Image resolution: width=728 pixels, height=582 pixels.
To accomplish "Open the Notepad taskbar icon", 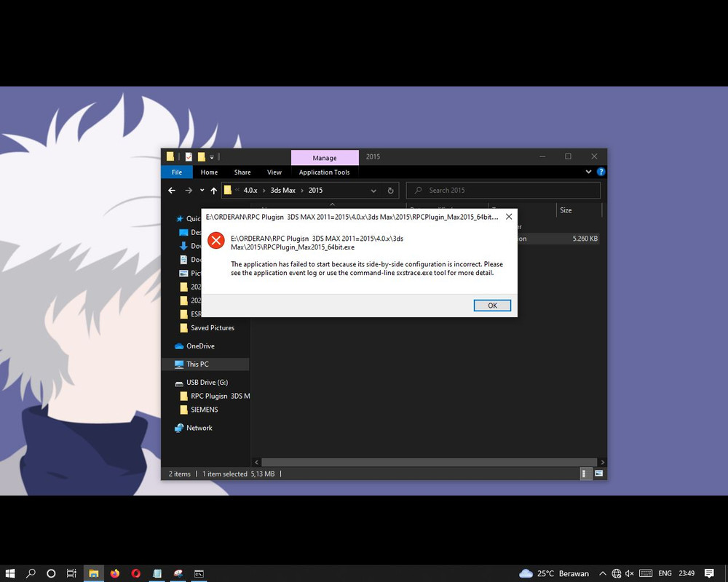I will pos(157,573).
